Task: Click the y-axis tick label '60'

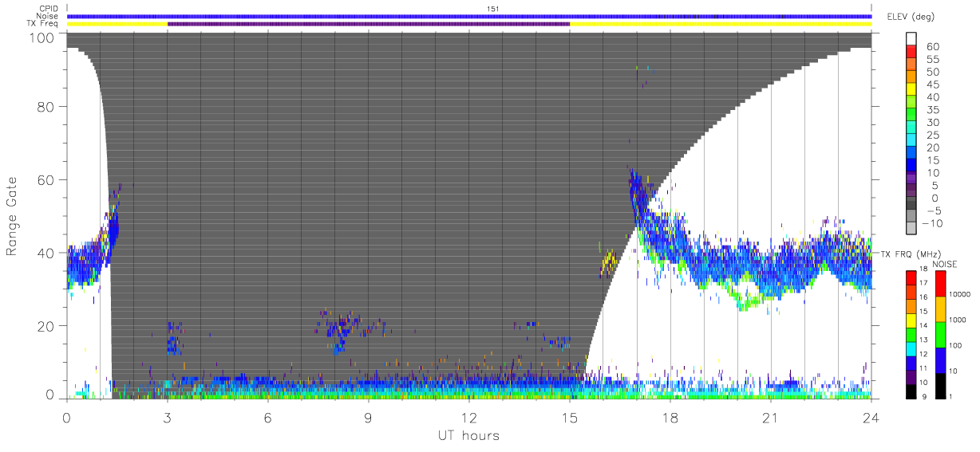Action: point(45,180)
